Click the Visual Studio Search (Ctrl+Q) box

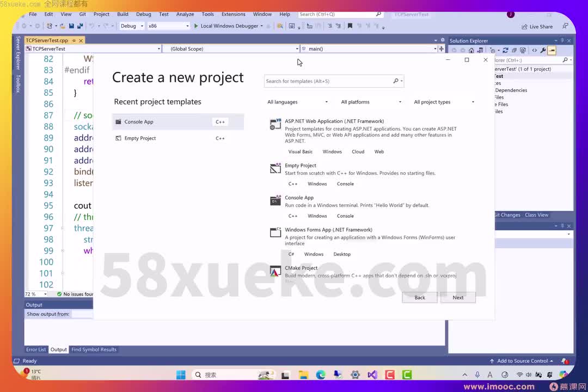pyautogui.click(x=341, y=14)
